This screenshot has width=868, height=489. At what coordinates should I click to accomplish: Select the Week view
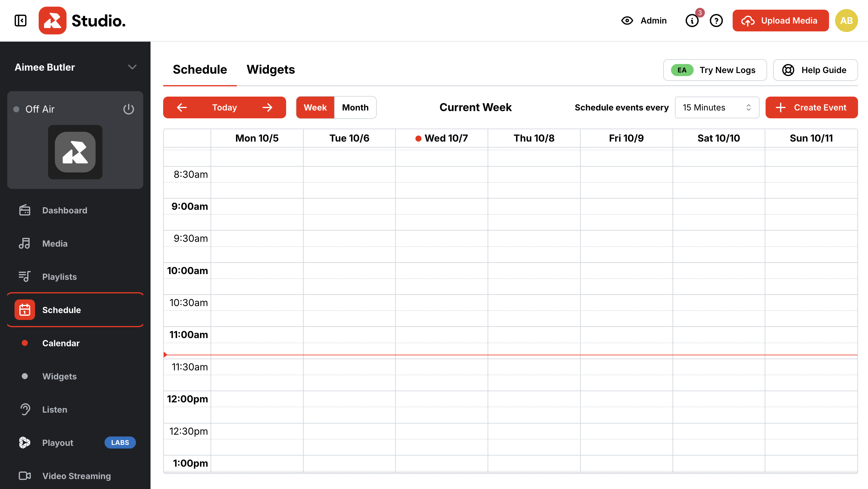tap(315, 107)
